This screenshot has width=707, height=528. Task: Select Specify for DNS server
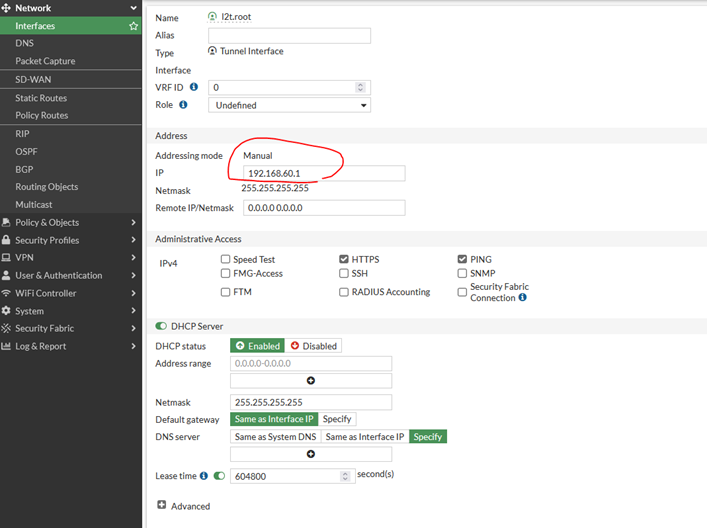tap(428, 436)
